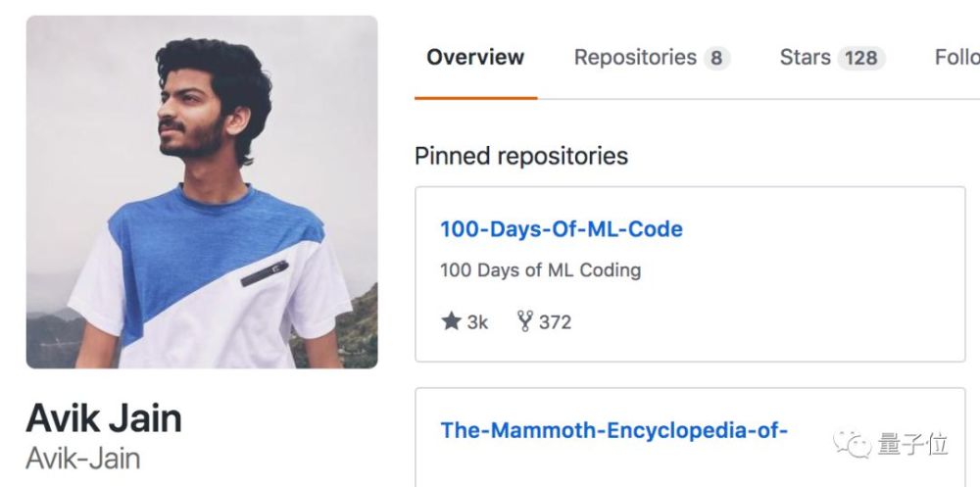The width and height of the screenshot is (980, 487).
Task: Click the fork icon on 100-Days-Of-ML-Code
Action: click(x=525, y=321)
